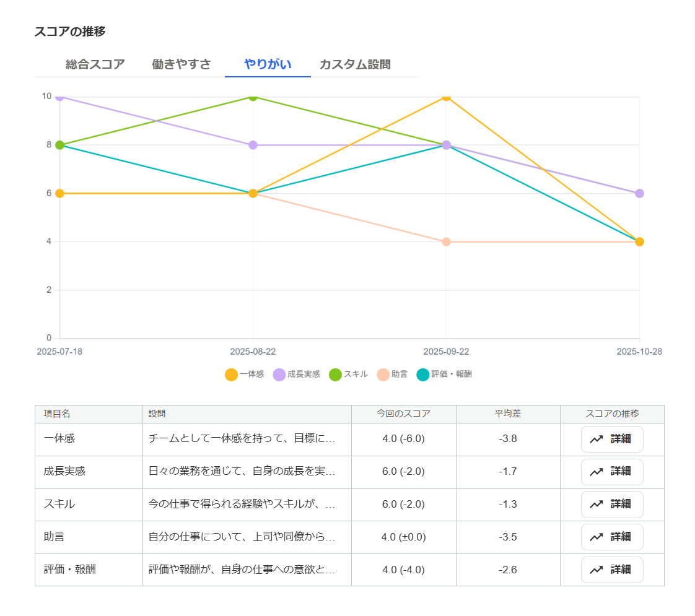Click the purple 成長実感 point at 2025-10-28
This screenshot has width=695, height=616.
(x=639, y=194)
